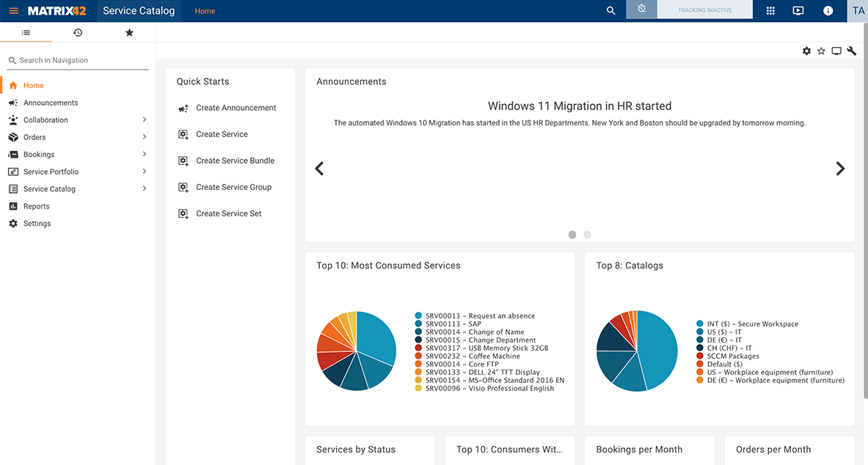Switch to the history tab in navigation
The height and width of the screenshot is (465, 868).
coord(77,32)
